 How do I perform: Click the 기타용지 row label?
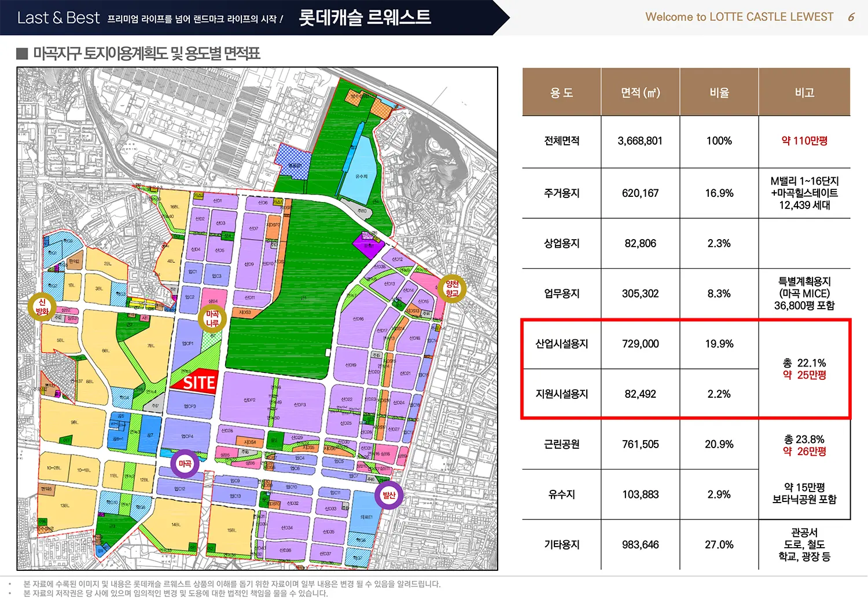[x=561, y=545]
